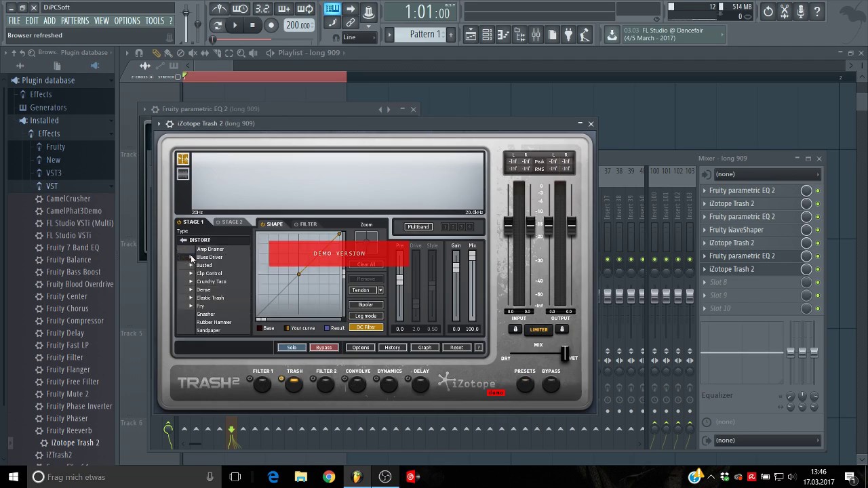Image resolution: width=868 pixels, height=488 pixels.
Task: Click the record button in transport
Action: [271, 26]
